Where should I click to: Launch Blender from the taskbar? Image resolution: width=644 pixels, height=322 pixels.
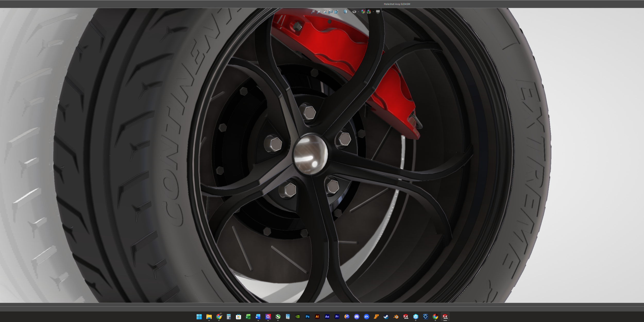[x=396, y=317]
